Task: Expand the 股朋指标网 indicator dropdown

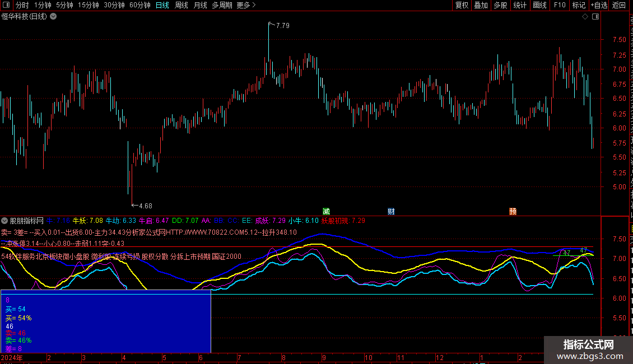Action: [x=4, y=221]
